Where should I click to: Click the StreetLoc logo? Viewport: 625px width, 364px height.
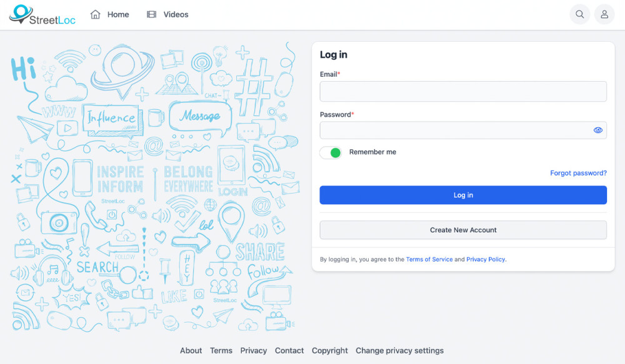pyautogui.click(x=42, y=15)
